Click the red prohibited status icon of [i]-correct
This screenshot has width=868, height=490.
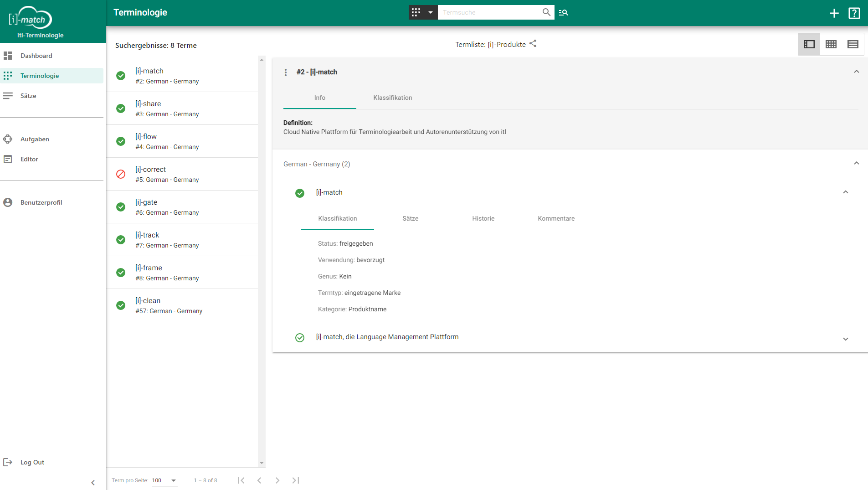coord(121,174)
